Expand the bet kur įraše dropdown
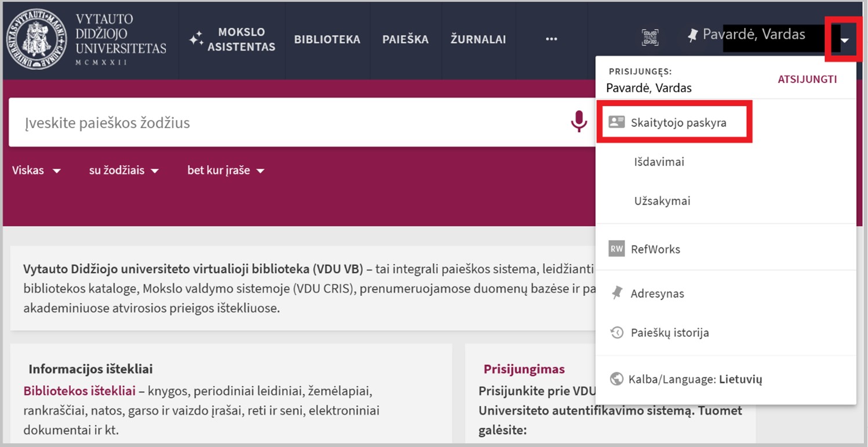The height and width of the screenshot is (447, 868). point(225,170)
